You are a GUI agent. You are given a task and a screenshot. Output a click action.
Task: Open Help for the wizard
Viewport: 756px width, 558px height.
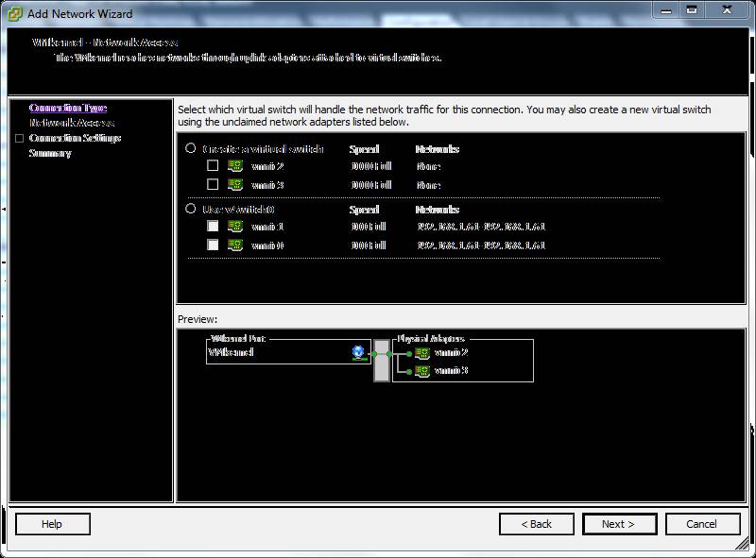52,524
